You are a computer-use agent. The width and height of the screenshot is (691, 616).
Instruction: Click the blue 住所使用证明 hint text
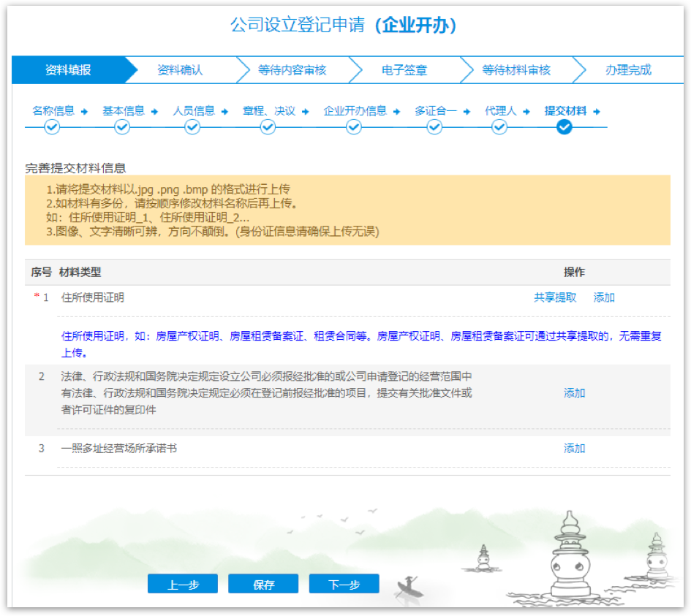point(361,344)
